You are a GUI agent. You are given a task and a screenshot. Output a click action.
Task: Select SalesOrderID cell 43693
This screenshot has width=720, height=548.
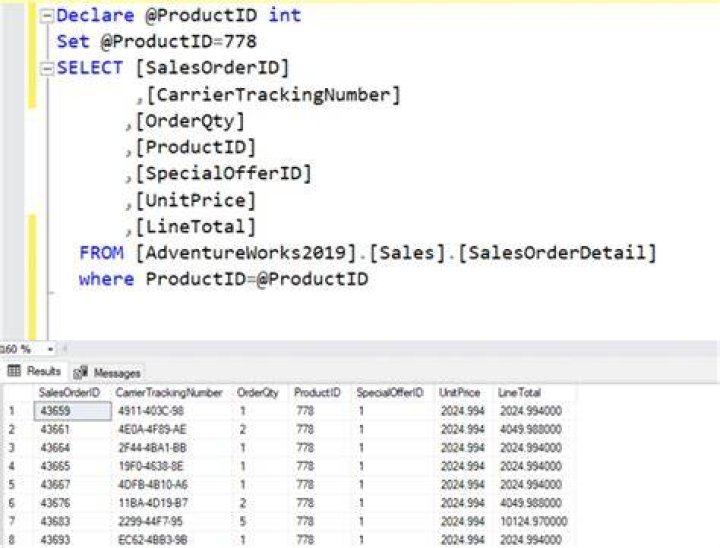(x=55, y=540)
